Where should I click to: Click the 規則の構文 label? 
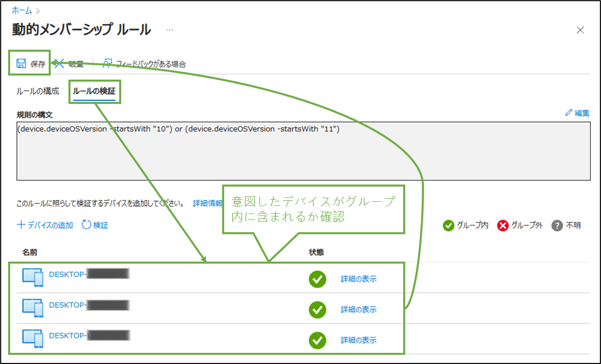pos(34,115)
